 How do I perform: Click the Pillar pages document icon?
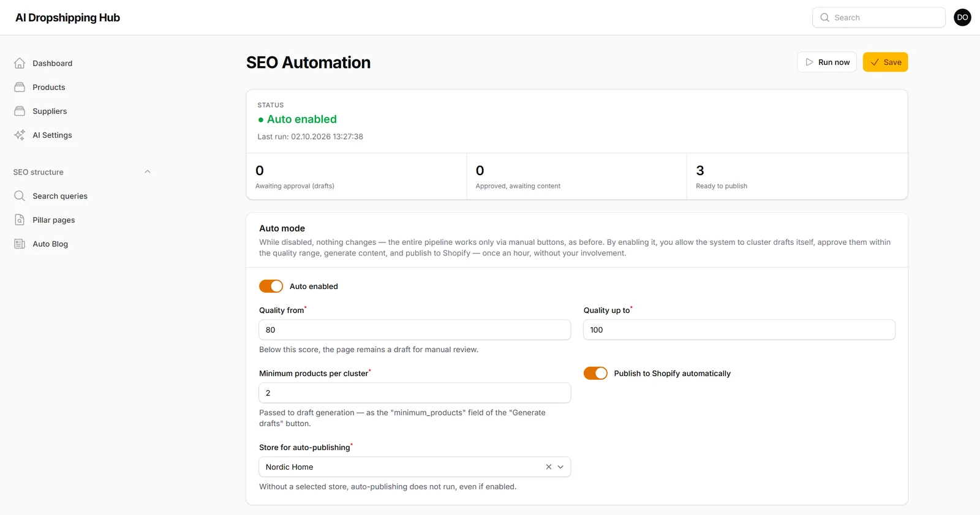(x=20, y=220)
